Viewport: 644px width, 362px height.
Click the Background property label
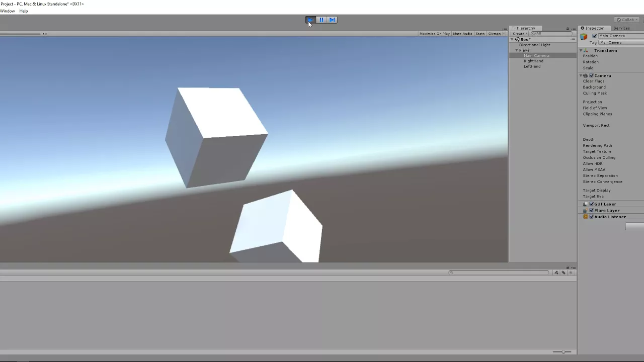click(594, 87)
